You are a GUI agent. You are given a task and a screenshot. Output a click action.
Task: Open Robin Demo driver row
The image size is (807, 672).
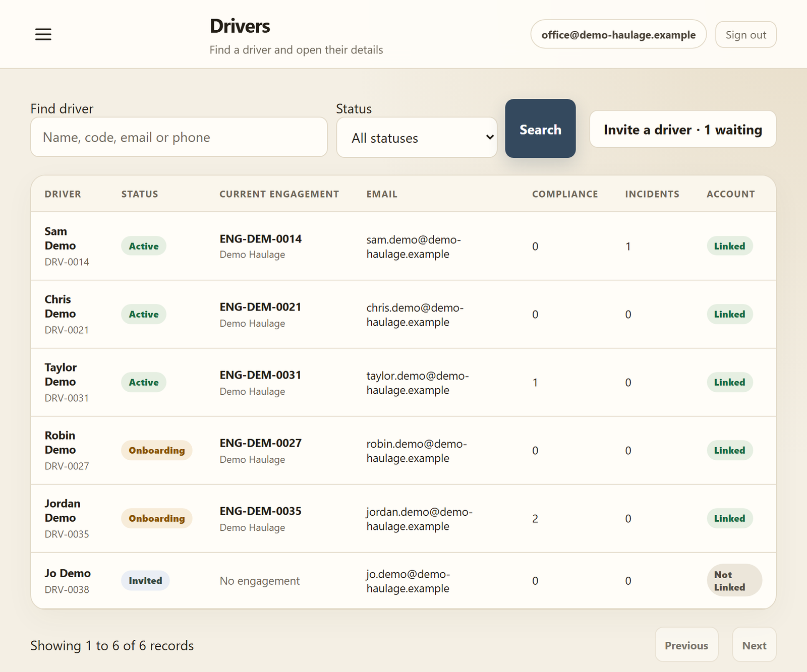pos(403,450)
